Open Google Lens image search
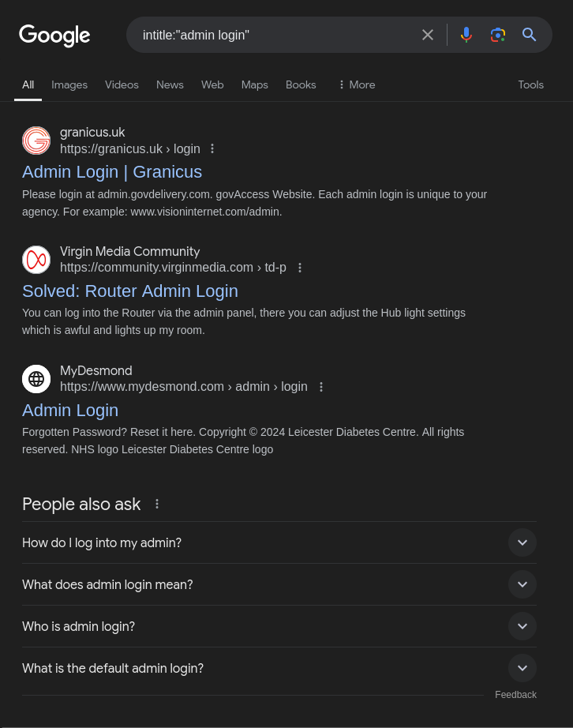The width and height of the screenshot is (573, 728). [x=497, y=35]
